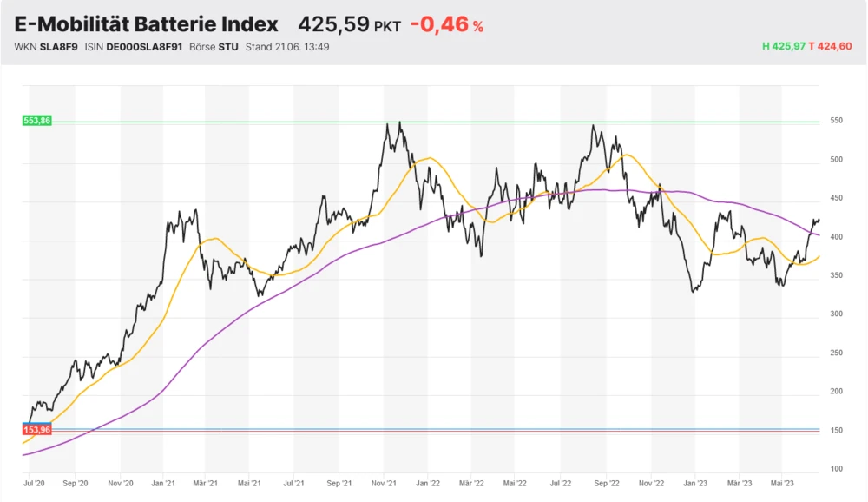
Task: Click the 550 value on the price axis
Action: [834, 121]
